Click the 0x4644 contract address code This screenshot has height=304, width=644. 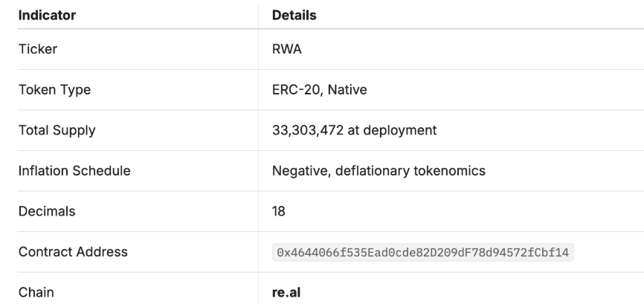[424, 252]
